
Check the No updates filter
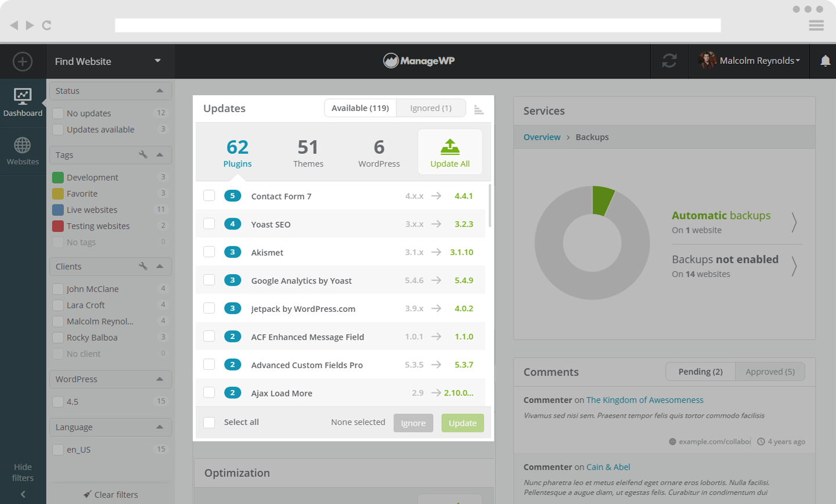click(x=58, y=113)
